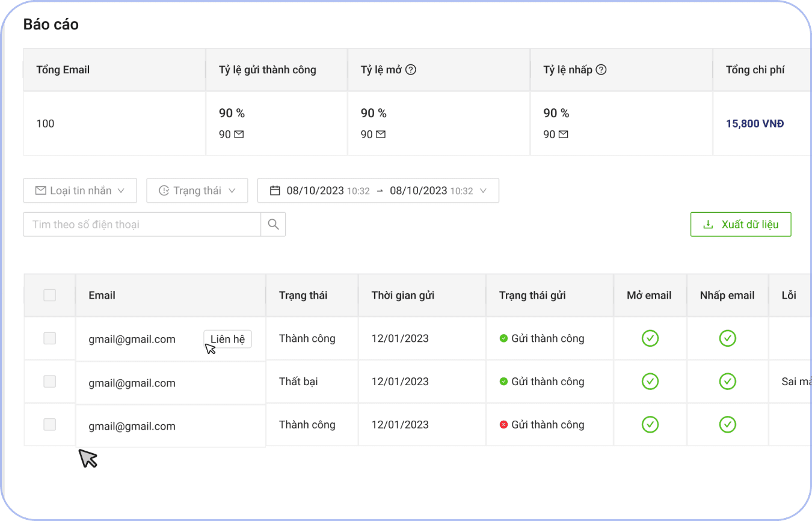The height and width of the screenshot is (521, 812).
Task: Click help icon next to Tỷ lệ nhấp
Action: pyautogui.click(x=601, y=70)
